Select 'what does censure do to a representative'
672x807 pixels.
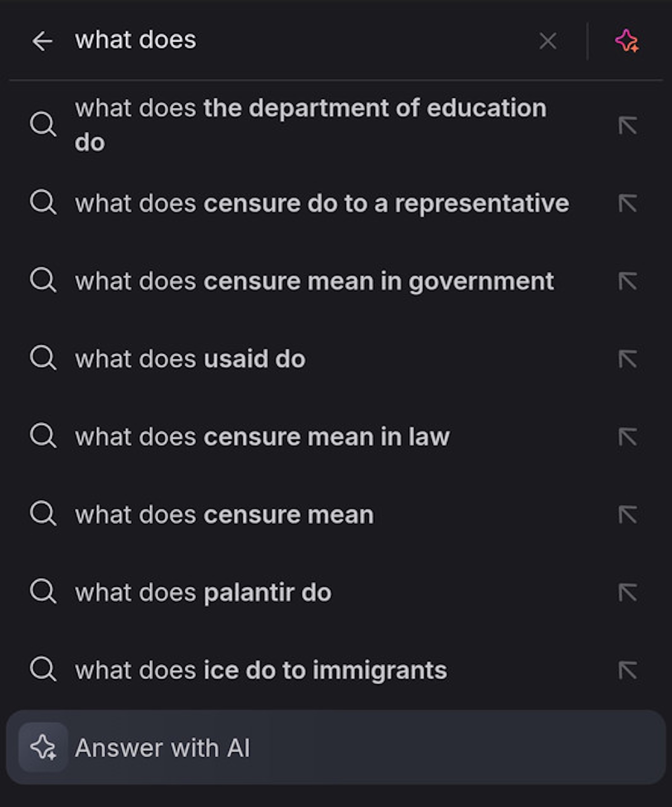321,203
